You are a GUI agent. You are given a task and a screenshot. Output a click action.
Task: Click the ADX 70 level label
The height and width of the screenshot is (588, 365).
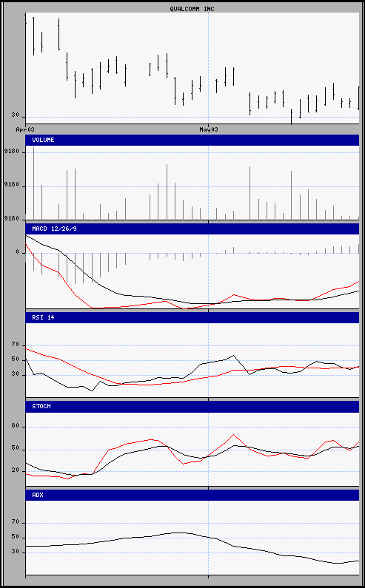15,522
